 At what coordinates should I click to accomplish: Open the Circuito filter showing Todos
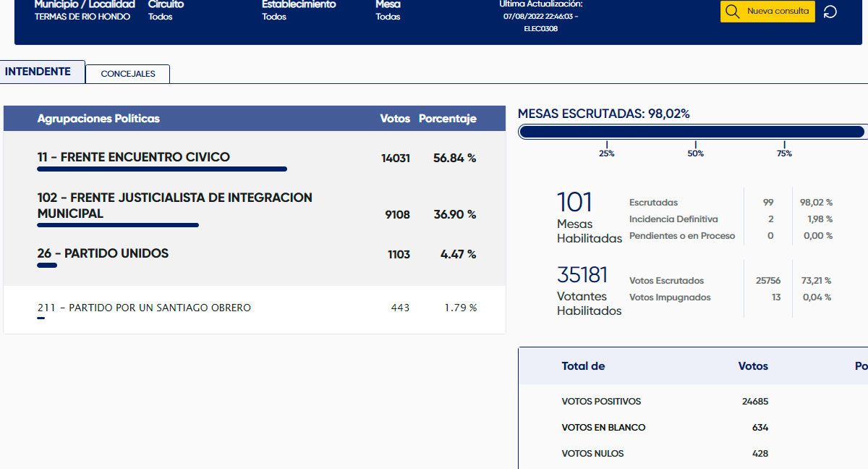pyautogui.click(x=166, y=11)
